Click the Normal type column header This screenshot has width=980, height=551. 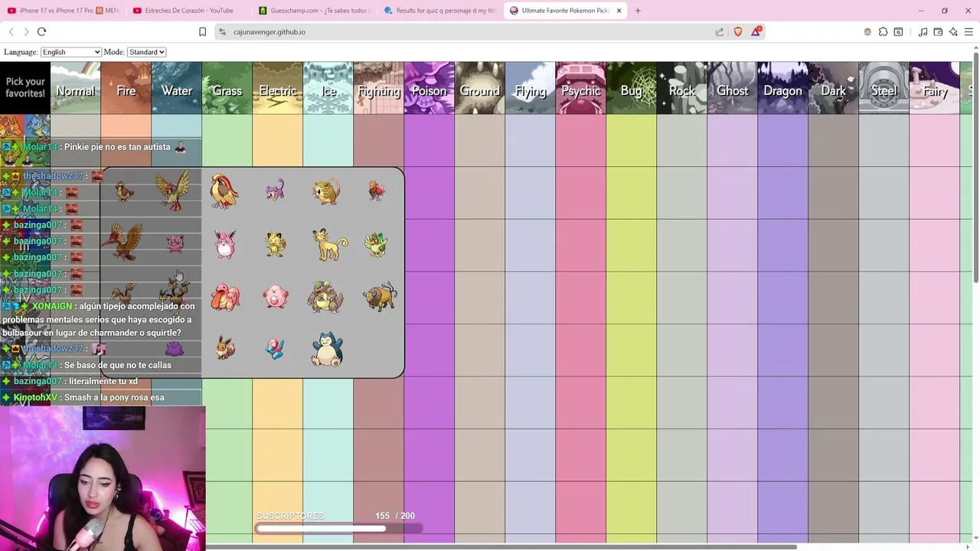[75, 88]
